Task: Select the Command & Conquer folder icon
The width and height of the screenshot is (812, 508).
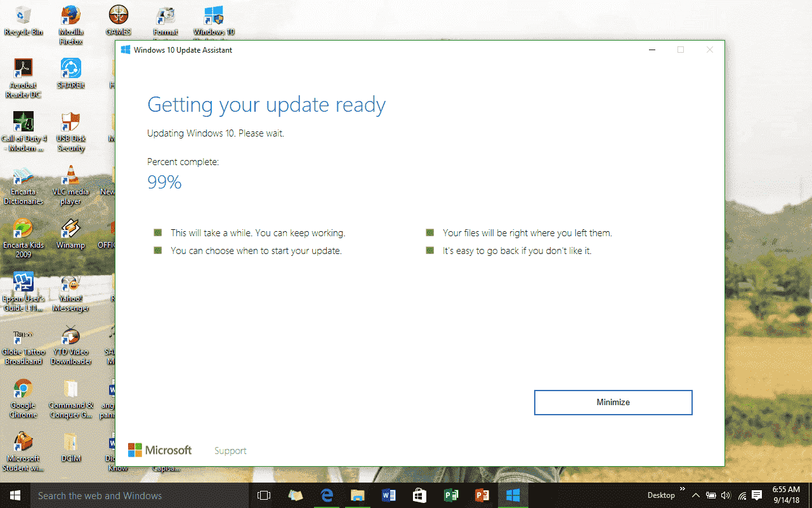Action: pos(70,398)
